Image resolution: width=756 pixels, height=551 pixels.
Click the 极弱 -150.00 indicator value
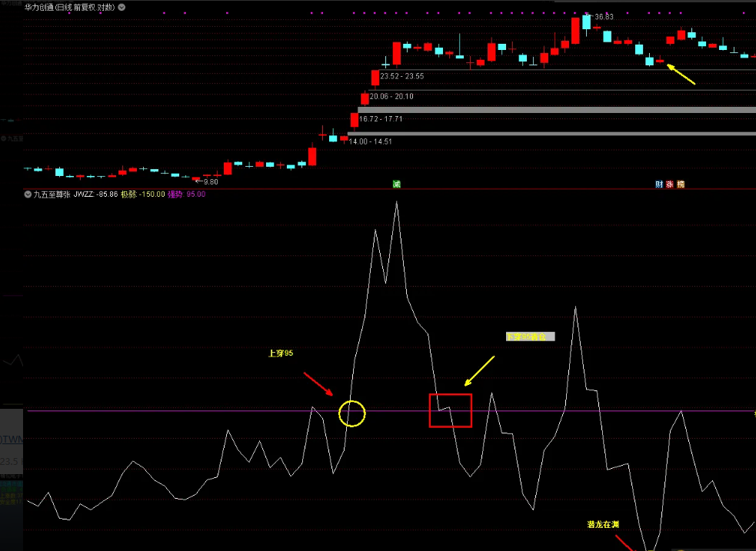pos(143,194)
